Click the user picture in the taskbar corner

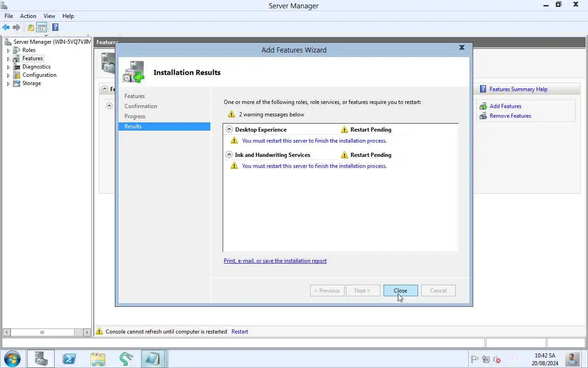572,359
